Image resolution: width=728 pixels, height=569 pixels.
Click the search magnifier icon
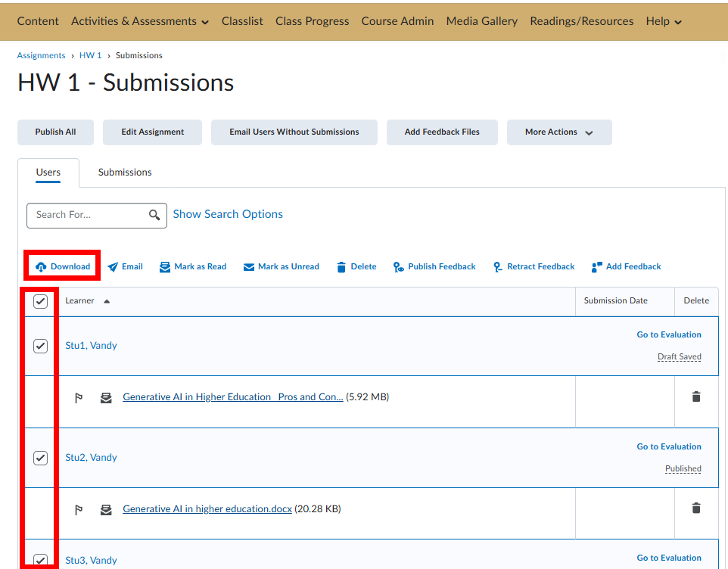pos(154,215)
